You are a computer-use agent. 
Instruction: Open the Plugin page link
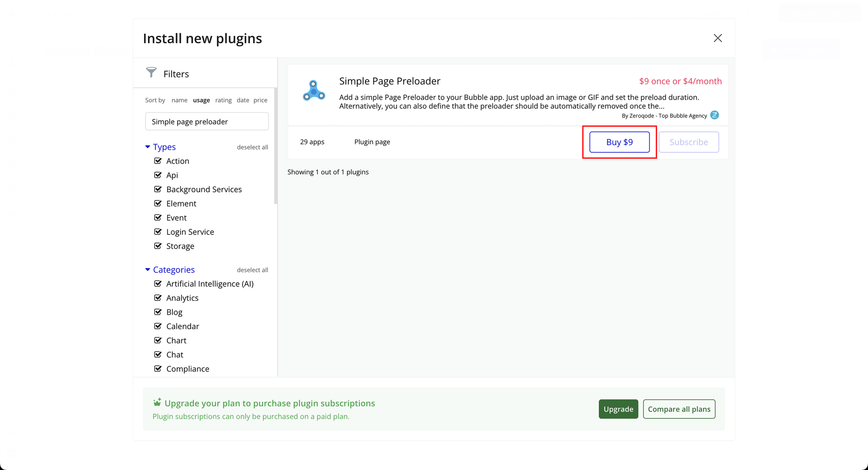[372, 142]
